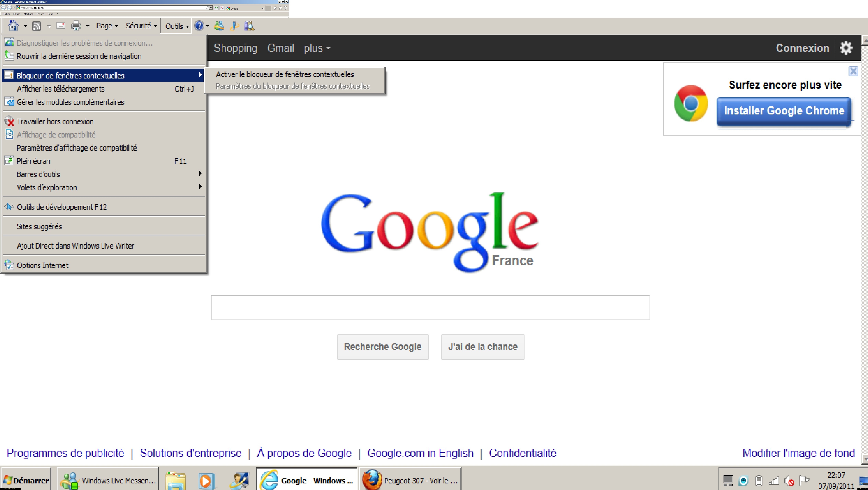Click Modifier l'image de fond link
Viewport: 868px width, 490px height.
[x=799, y=453]
